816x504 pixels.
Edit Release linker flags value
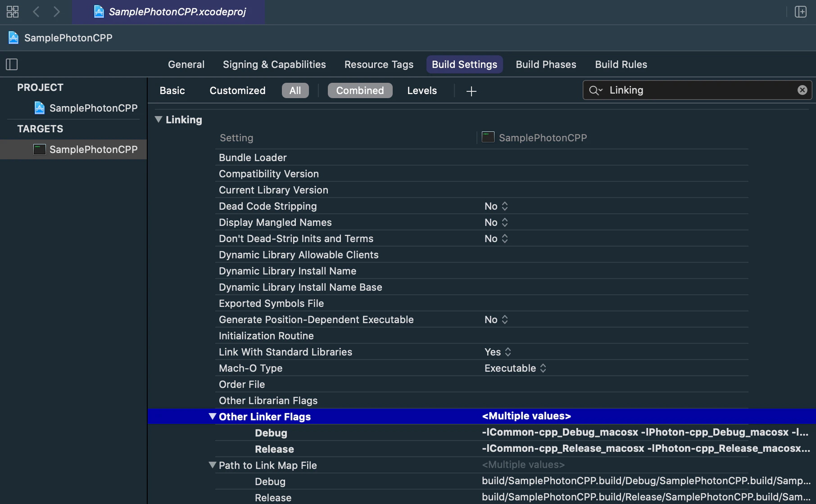pos(646,449)
